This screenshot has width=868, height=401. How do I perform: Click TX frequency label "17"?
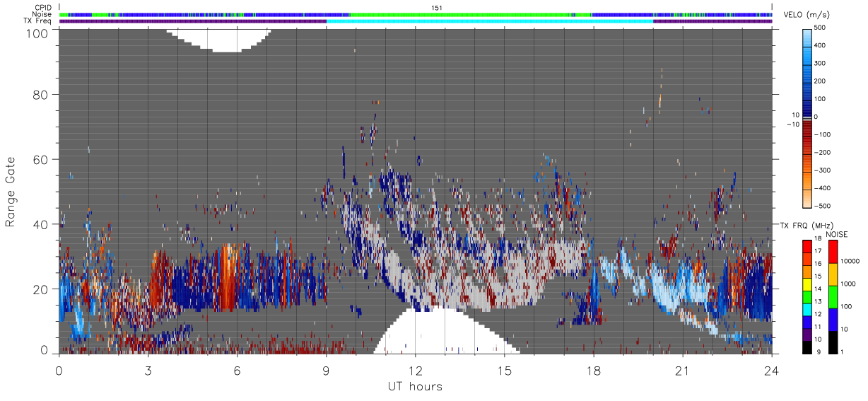click(819, 252)
